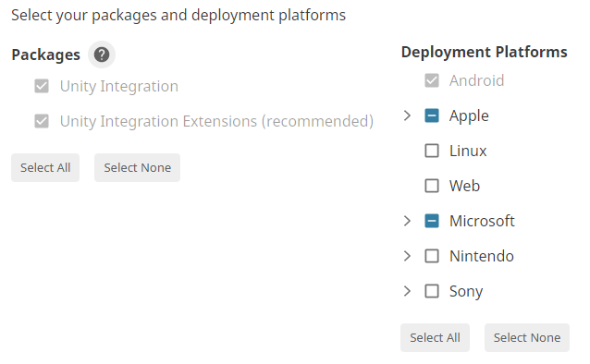Enable the Web platform checkbox

pos(432,186)
